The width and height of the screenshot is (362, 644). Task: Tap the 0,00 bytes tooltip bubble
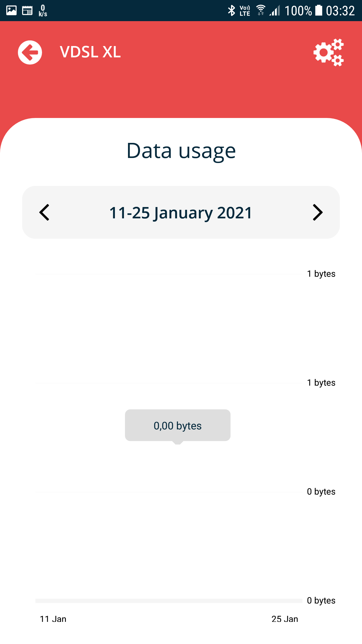coord(177,425)
